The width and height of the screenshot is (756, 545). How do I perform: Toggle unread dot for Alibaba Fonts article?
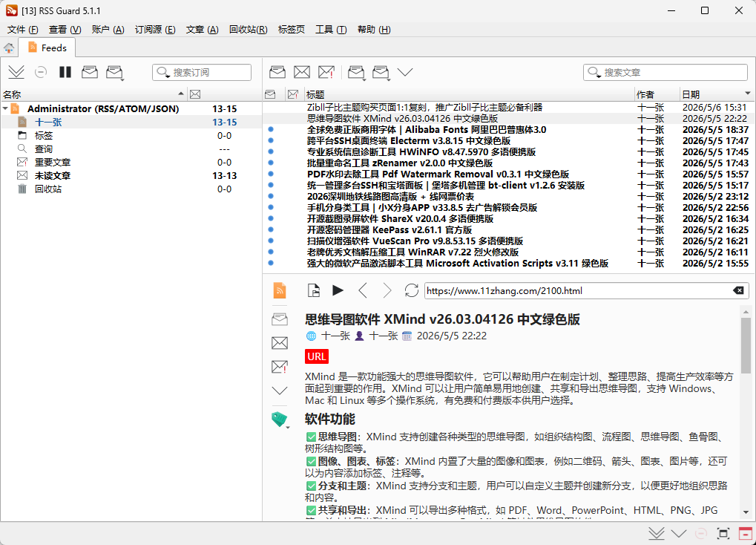point(271,129)
